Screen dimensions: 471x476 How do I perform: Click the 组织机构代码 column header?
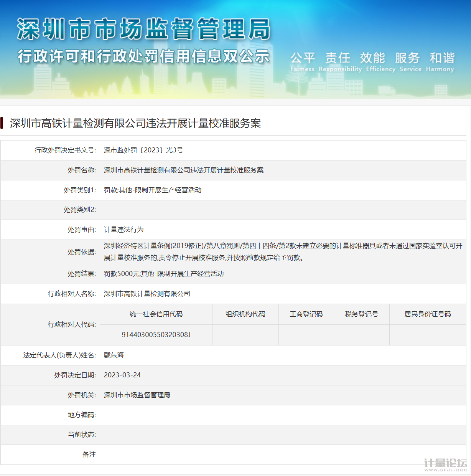click(245, 314)
